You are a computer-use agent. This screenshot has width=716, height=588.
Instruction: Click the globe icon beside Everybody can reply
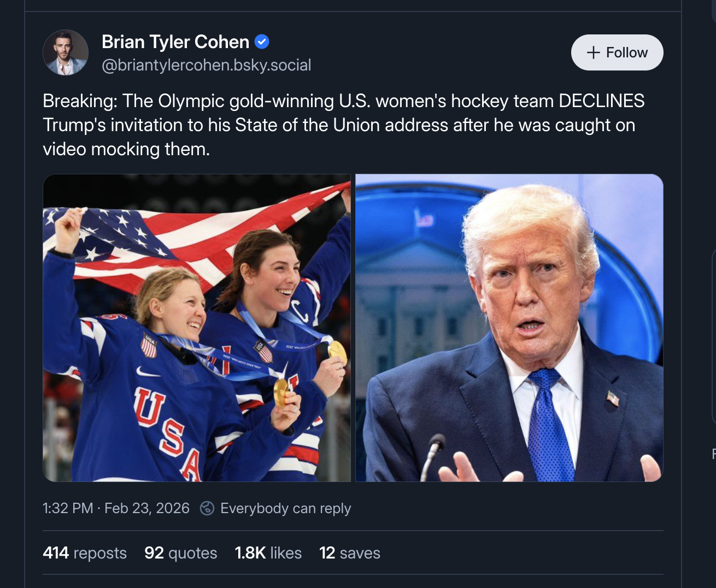click(207, 508)
